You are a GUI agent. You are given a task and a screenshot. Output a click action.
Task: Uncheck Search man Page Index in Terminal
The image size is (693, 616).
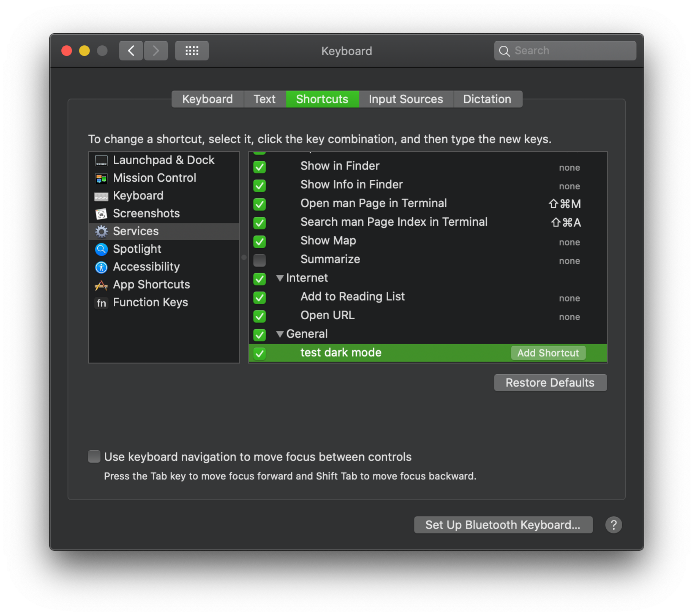259,223
